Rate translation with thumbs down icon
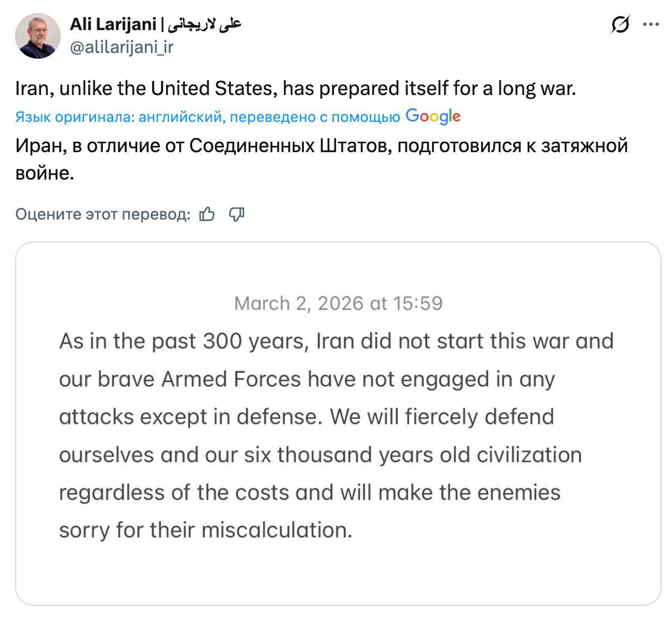672x624 pixels. (x=237, y=214)
